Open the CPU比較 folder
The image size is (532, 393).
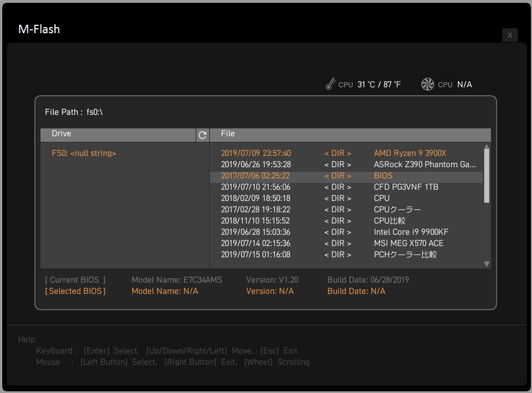coord(390,221)
